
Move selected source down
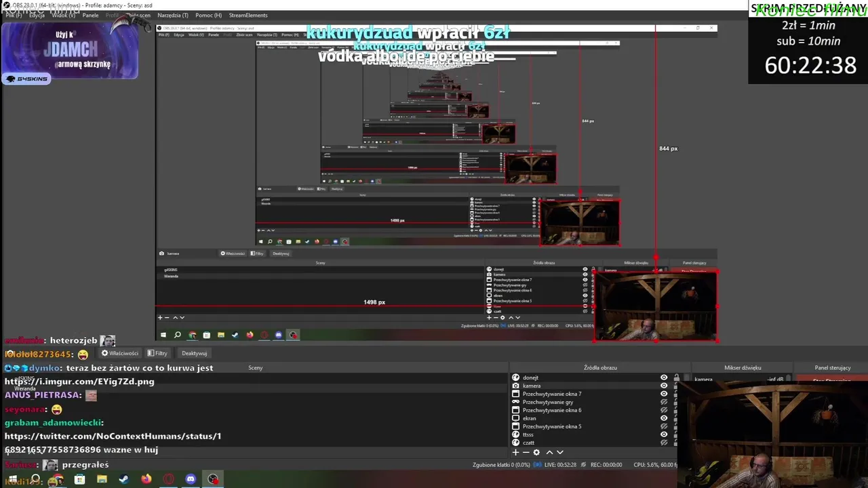(x=559, y=452)
